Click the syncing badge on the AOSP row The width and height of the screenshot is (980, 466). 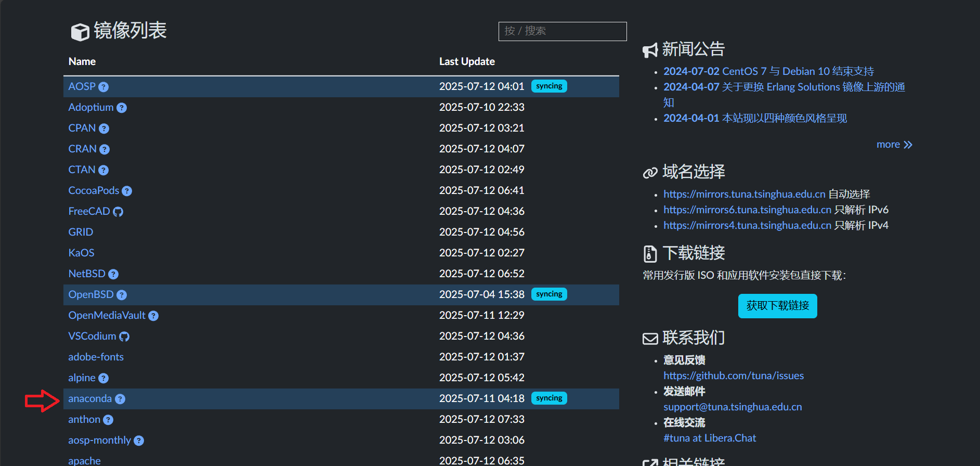549,86
